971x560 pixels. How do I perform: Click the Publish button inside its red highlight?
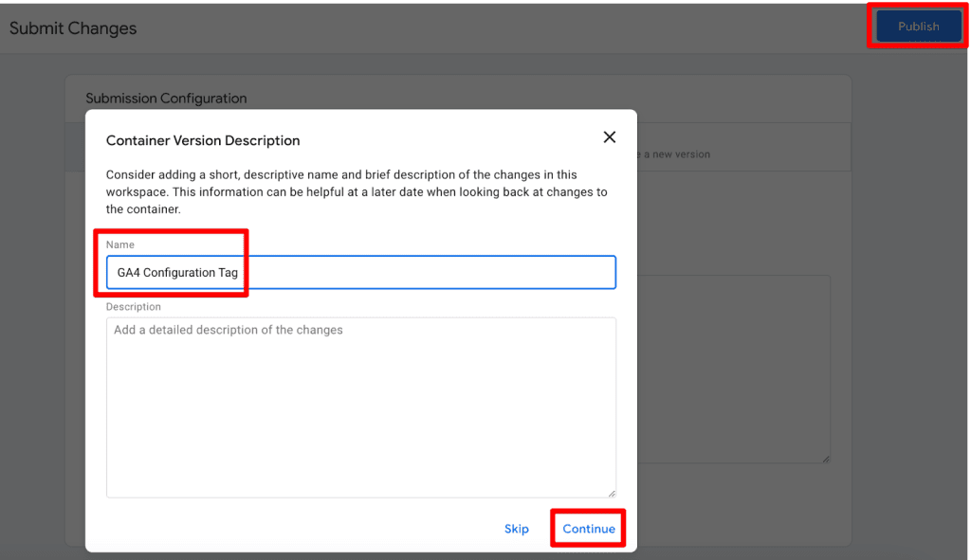coord(917,27)
